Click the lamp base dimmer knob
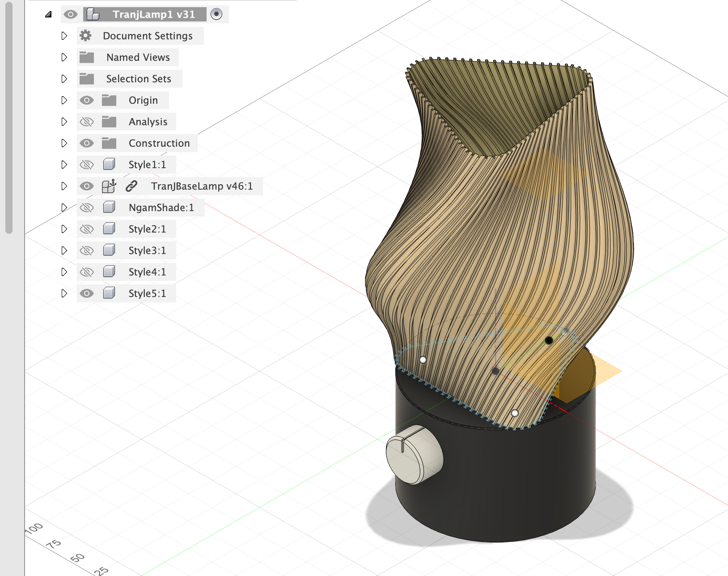 (x=415, y=454)
